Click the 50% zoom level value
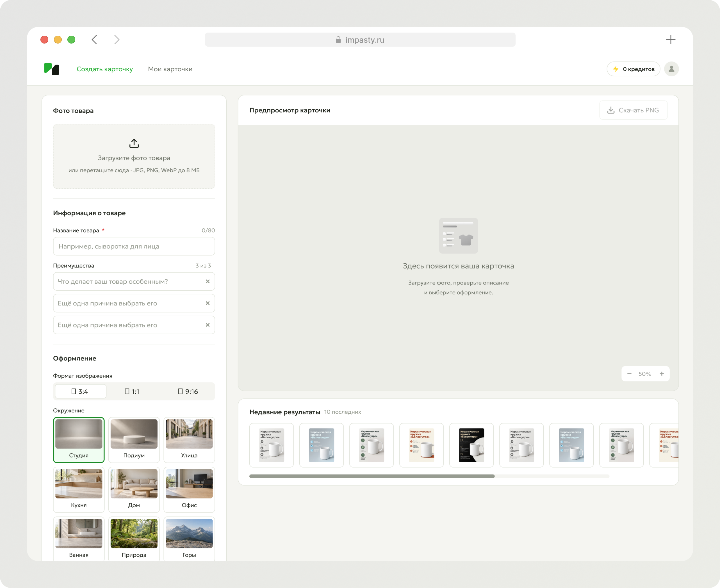The height and width of the screenshot is (588, 720). pos(645,374)
